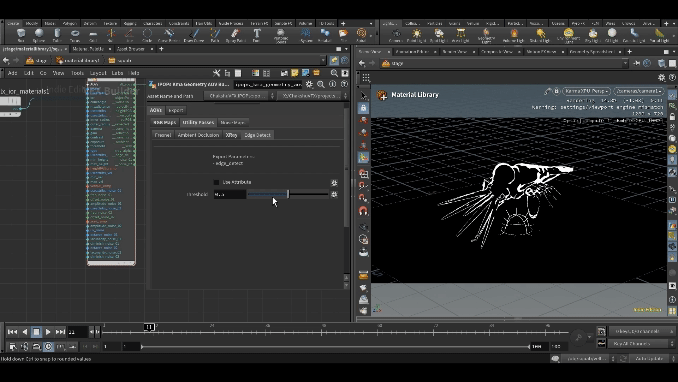Expand the network path history dropdown arrow
678x382 pixels.
(323, 61)
